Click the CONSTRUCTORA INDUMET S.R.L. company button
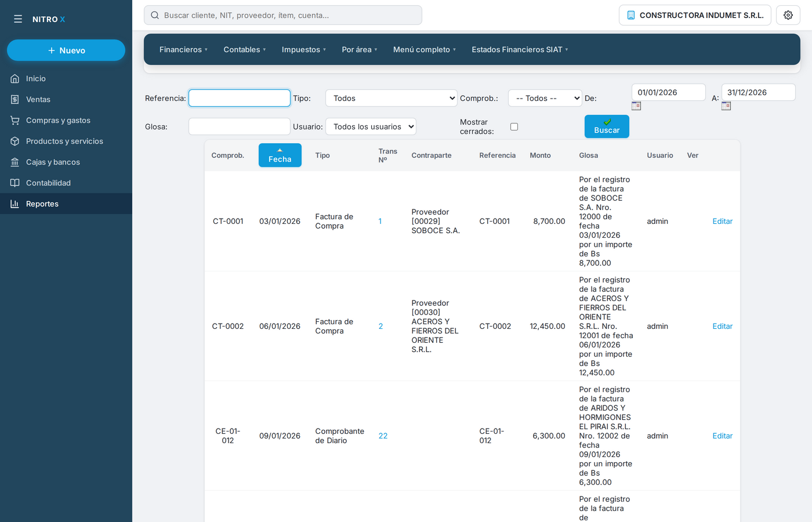This screenshot has width=812, height=522. click(x=695, y=15)
